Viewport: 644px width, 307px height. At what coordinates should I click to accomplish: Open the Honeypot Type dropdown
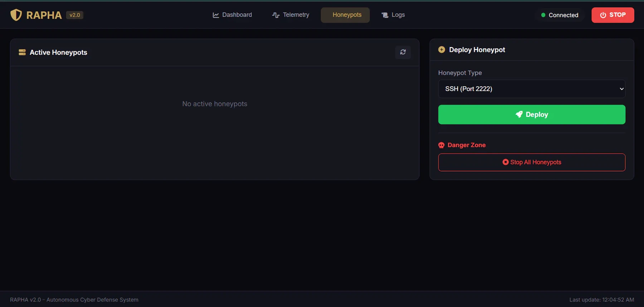point(532,89)
